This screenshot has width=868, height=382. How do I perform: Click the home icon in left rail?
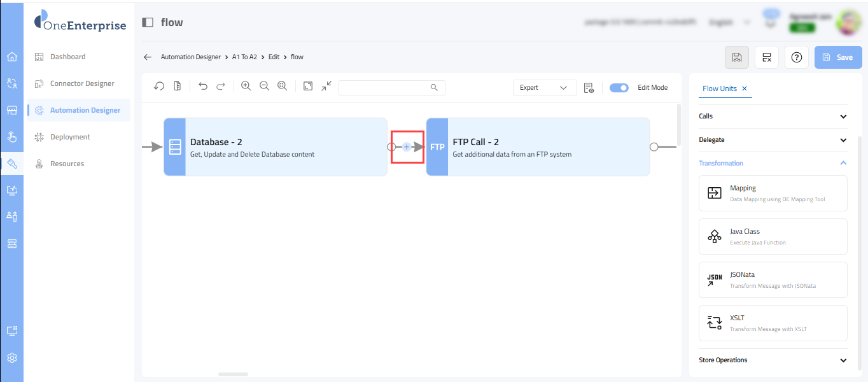coord(11,57)
